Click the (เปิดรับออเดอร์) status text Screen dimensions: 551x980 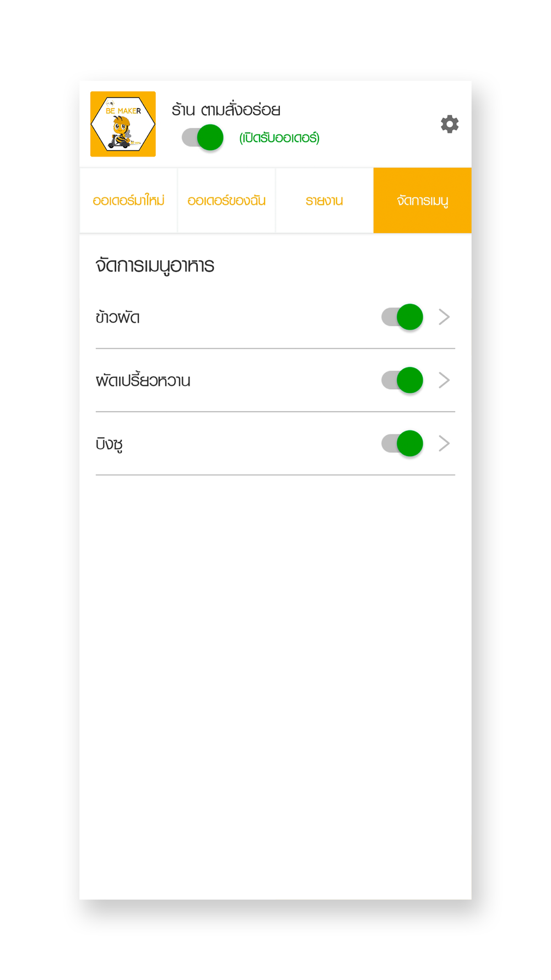pyautogui.click(x=279, y=138)
